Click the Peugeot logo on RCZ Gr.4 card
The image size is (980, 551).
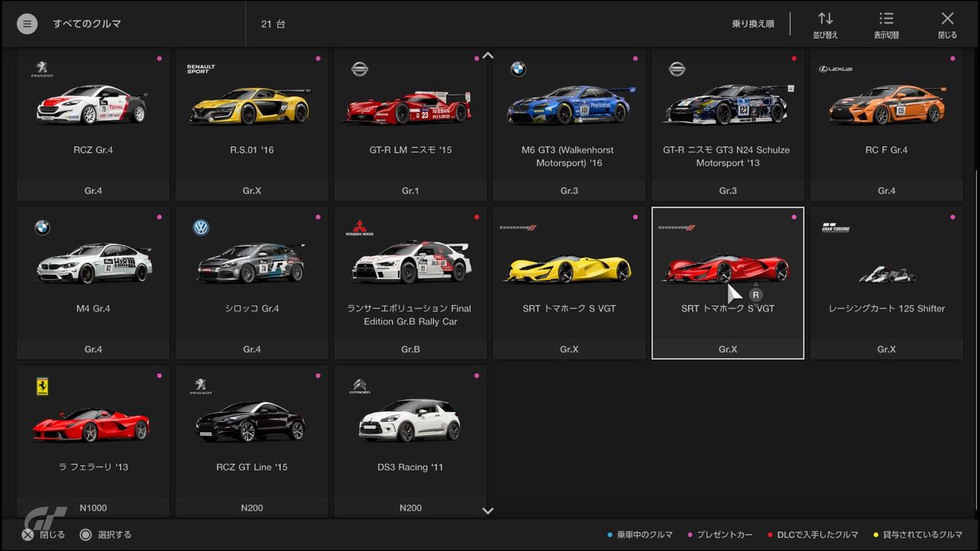(x=42, y=69)
